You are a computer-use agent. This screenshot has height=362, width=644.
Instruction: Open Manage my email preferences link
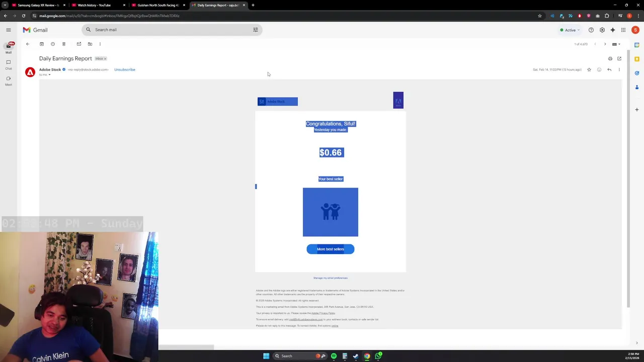[331, 278]
